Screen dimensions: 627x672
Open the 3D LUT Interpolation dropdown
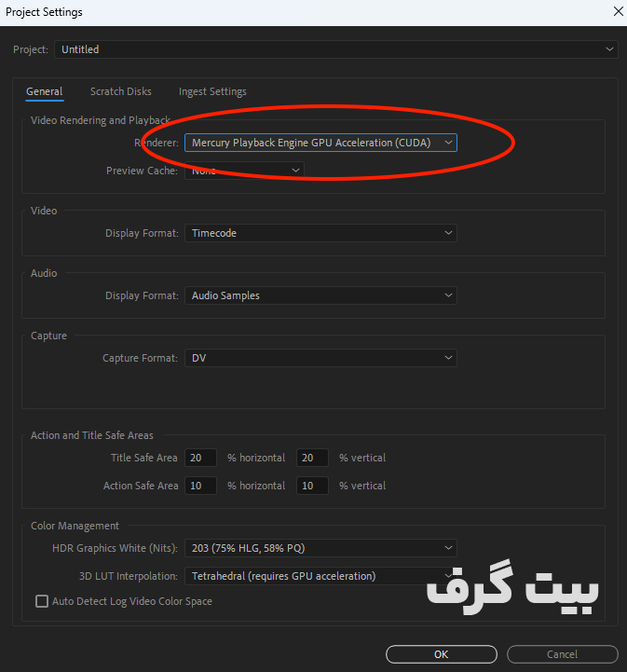pyautogui.click(x=320, y=576)
